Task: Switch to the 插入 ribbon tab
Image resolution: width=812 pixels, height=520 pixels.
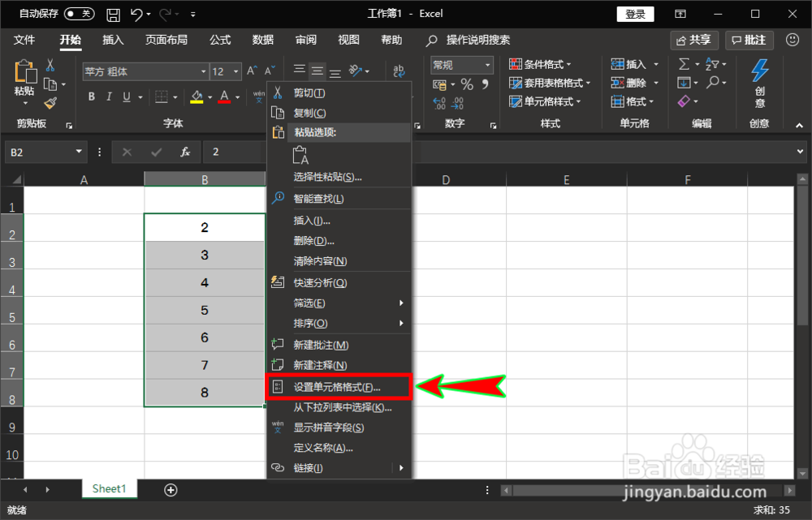Action: pyautogui.click(x=113, y=40)
